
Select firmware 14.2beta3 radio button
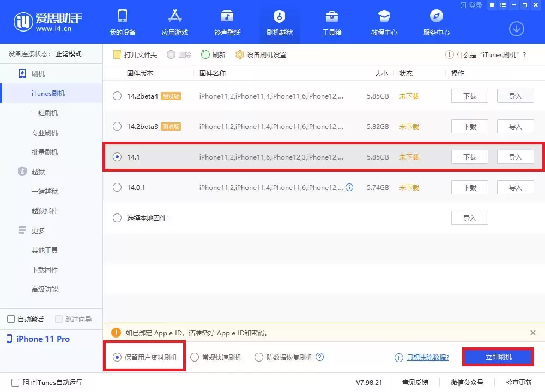click(x=117, y=126)
